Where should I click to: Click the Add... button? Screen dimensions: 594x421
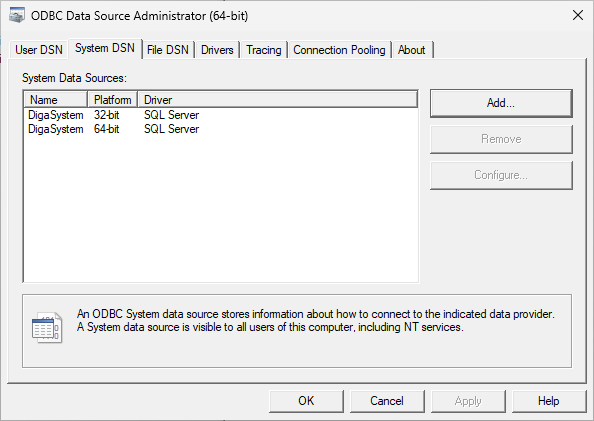pyautogui.click(x=501, y=103)
